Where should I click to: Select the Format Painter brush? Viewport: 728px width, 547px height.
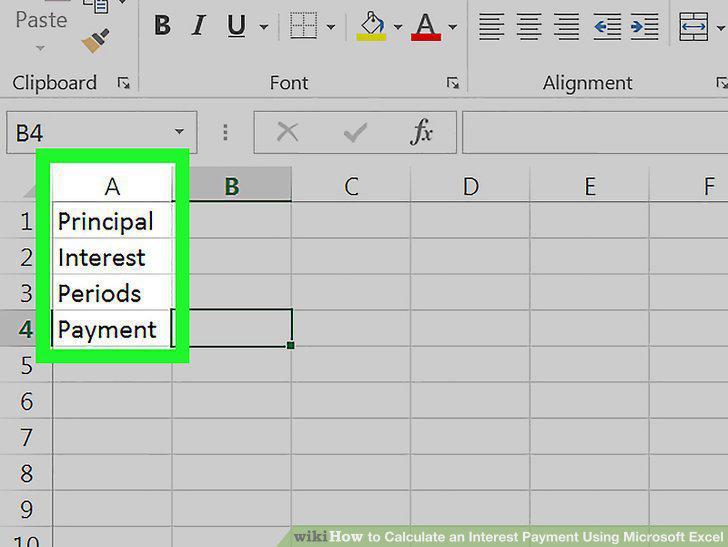[96, 40]
